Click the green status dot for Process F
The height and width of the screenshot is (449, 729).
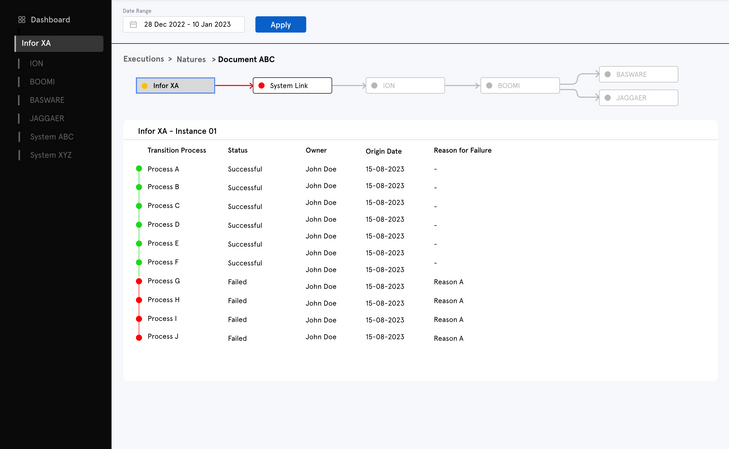[139, 262]
